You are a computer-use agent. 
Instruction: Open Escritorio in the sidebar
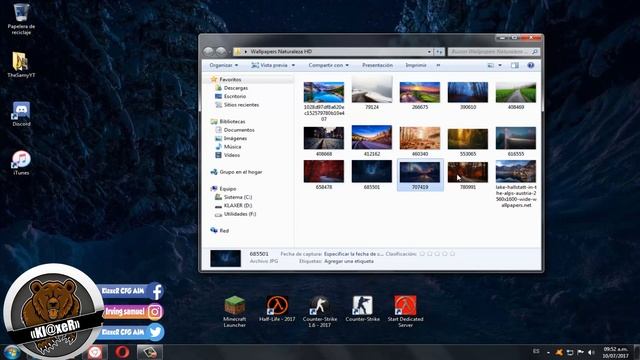point(235,96)
